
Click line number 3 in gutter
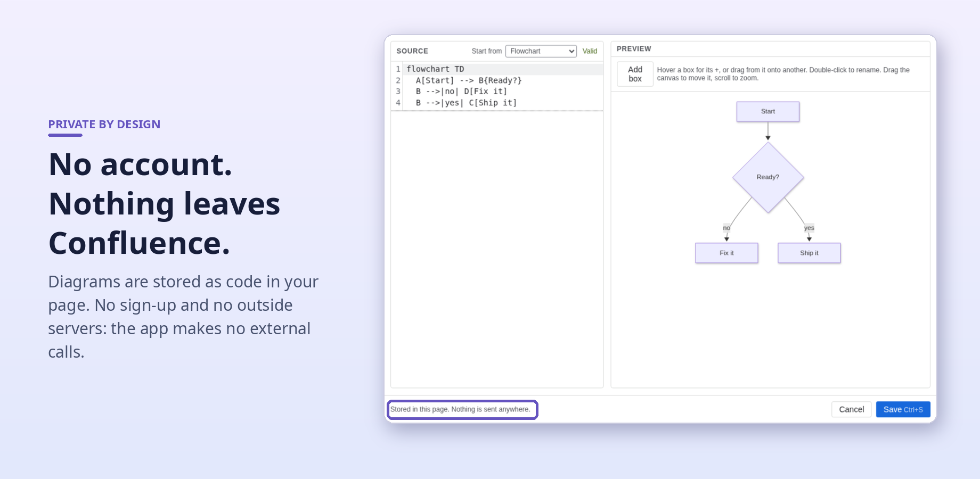coord(398,92)
